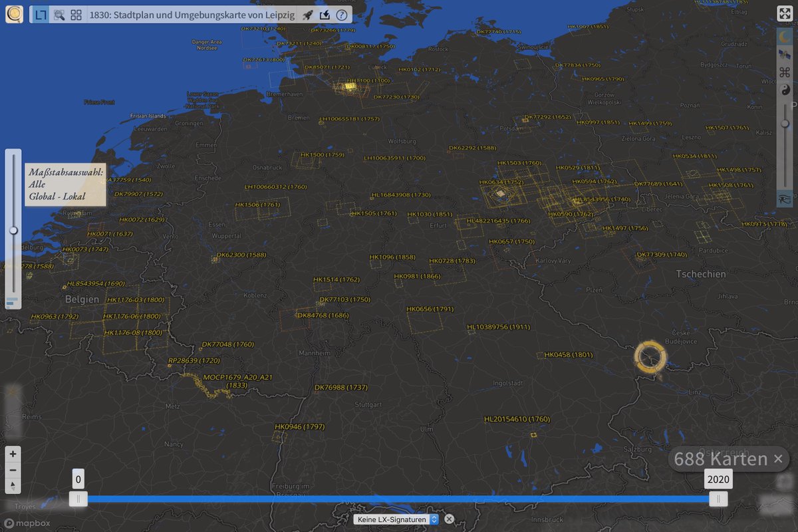Select map label HK0073 (1747)
The height and width of the screenshot is (532, 798).
click(85, 249)
